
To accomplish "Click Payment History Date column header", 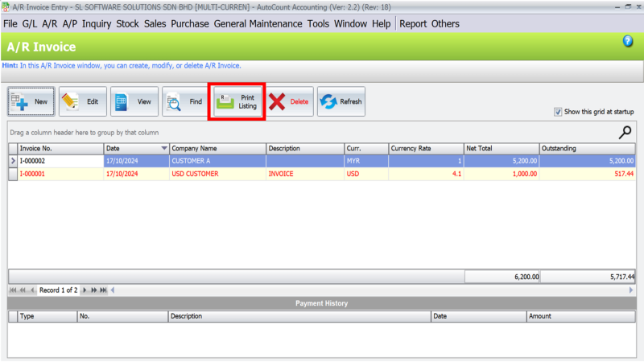I will click(x=478, y=316).
